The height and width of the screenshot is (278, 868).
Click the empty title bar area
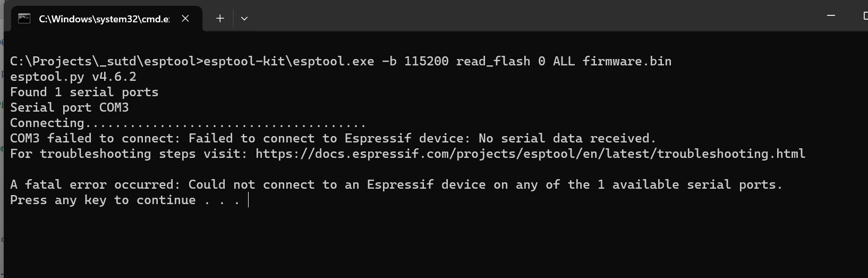point(531,16)
